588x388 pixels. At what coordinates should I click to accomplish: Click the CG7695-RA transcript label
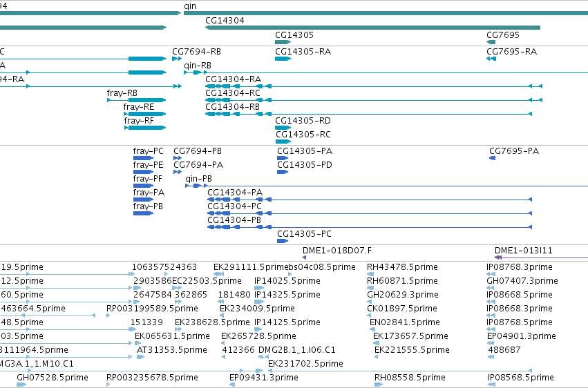[511, 52]
